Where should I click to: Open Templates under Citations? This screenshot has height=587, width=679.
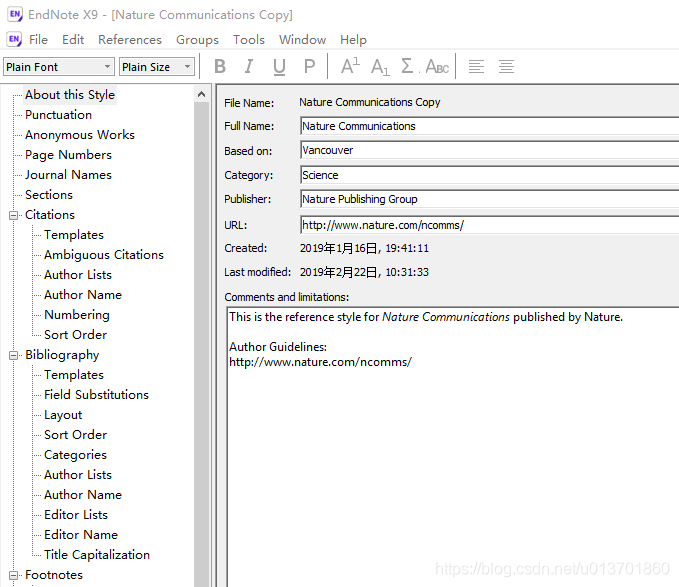click(74, 235)
